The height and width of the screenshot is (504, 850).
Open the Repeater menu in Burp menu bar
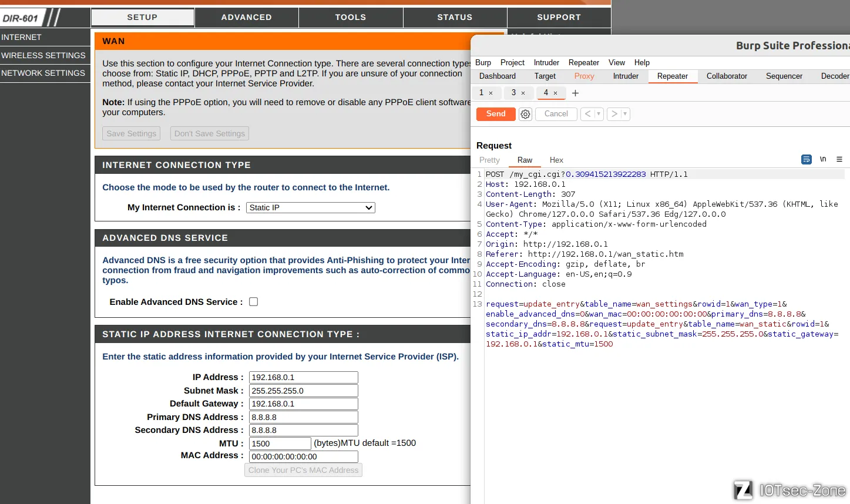tap(583, 62)
